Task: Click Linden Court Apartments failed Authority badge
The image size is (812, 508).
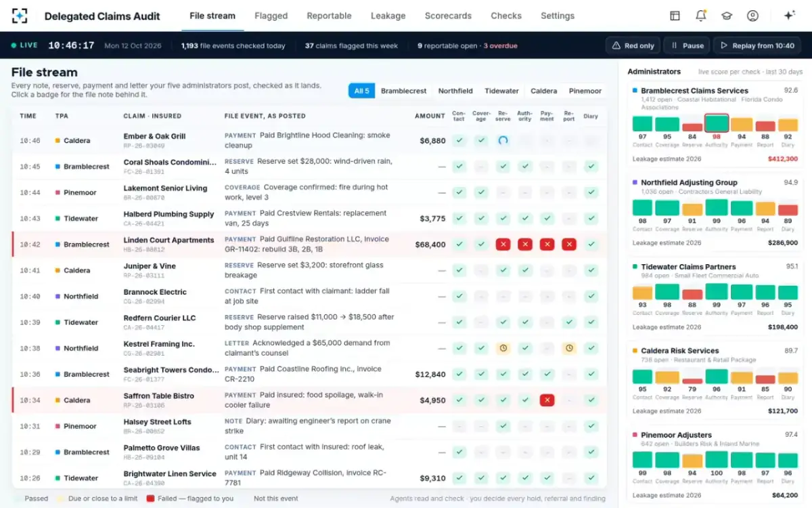Action: [x=525, y=245]
